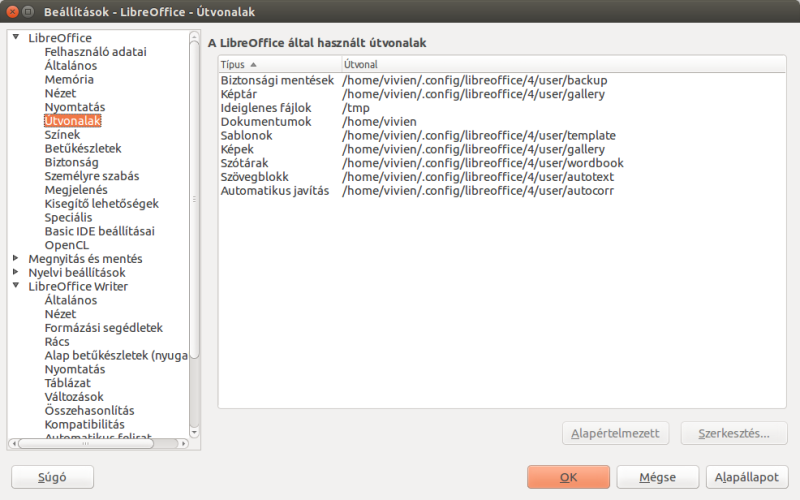The image size is (800, 500).
Task: Select Megnyitás és mentés category label
Action: 85,258
